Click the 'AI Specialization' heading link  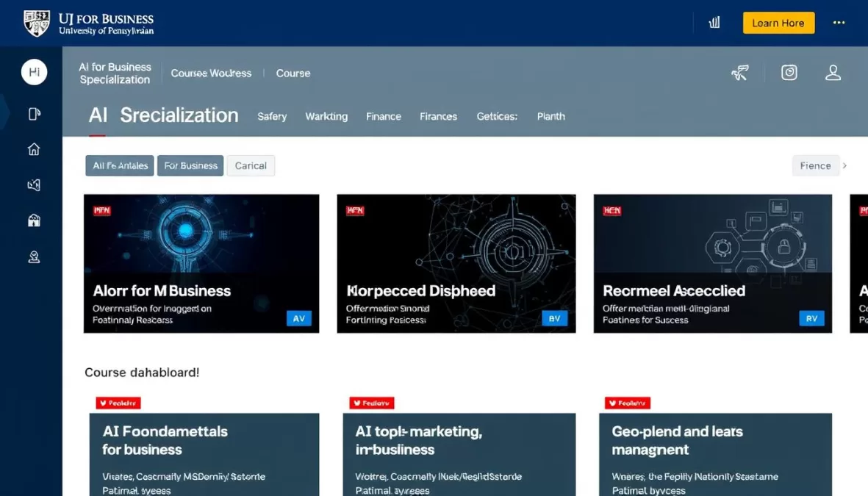163,115
